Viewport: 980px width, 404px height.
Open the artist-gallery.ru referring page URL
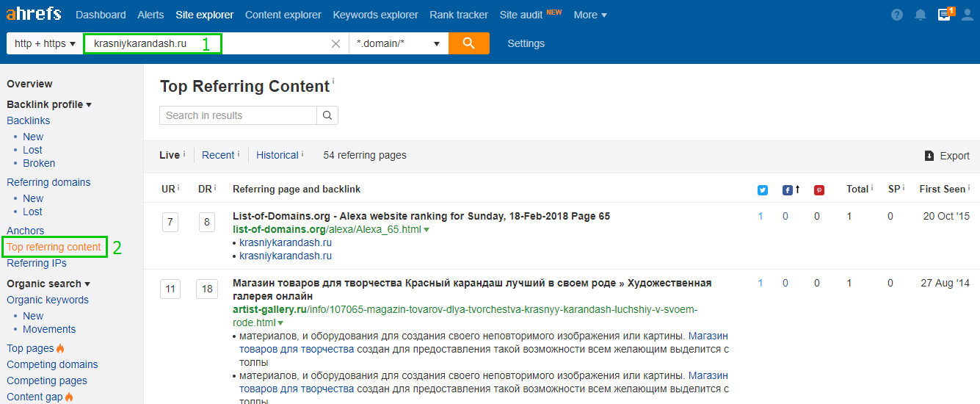tap(465, 316)
